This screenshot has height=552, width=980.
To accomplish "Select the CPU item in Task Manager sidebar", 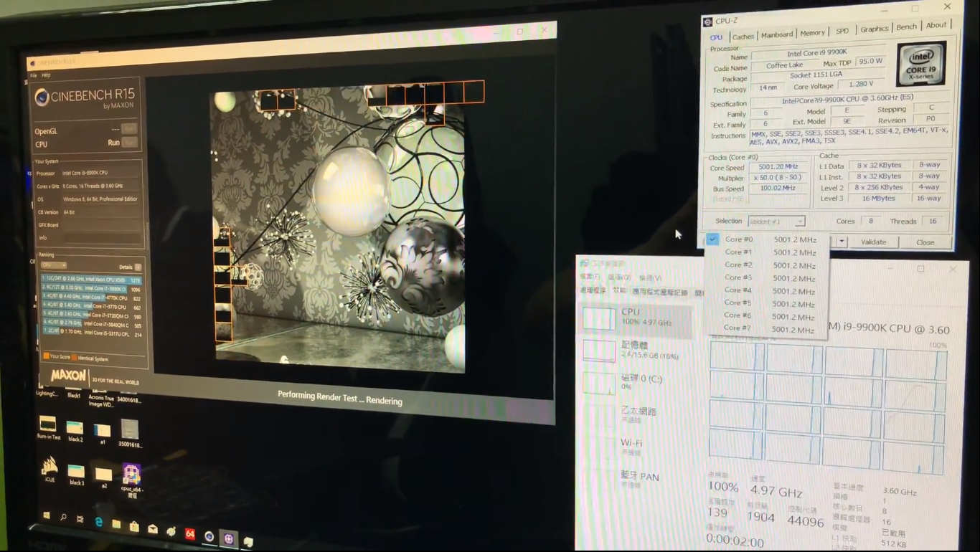I will coord(635,317).
